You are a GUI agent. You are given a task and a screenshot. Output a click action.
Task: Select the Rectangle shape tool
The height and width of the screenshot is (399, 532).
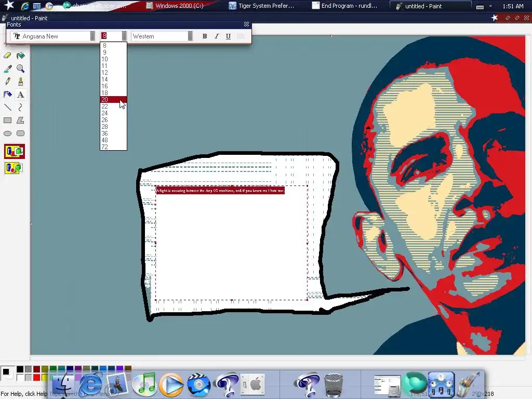pos(7,121)
